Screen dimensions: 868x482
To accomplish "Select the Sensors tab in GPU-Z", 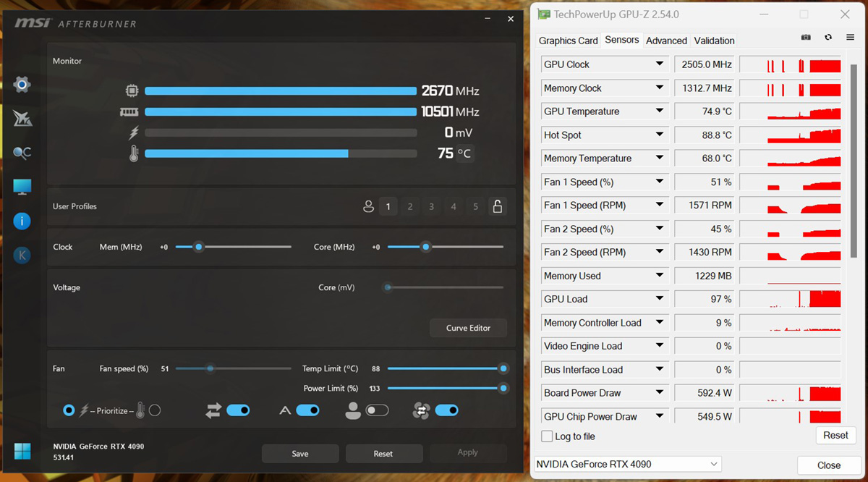I will 622,40.
